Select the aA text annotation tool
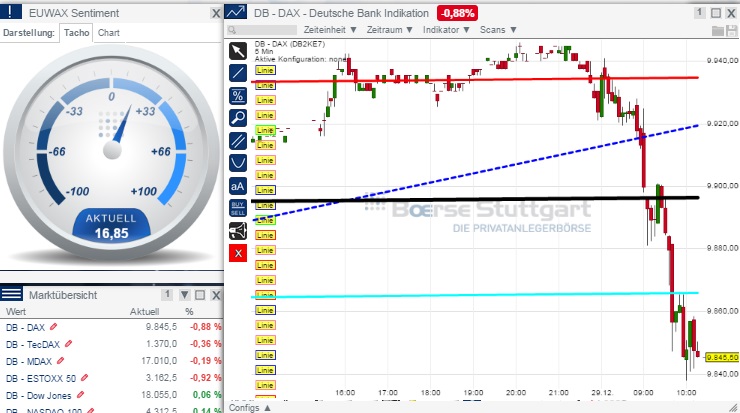 [238, 185]
